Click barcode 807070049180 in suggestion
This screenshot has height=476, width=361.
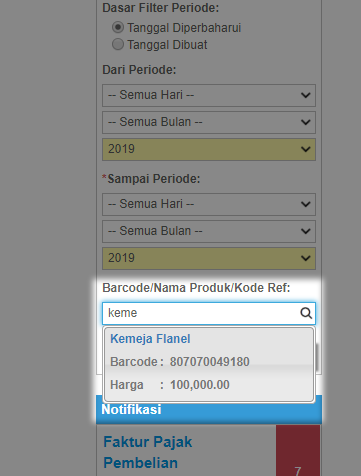tap(210, 362)
